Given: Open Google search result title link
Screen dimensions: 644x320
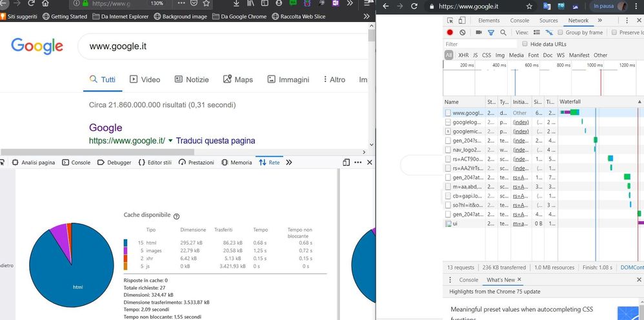Looking at the screenshot, I should (x=106, y=128).
